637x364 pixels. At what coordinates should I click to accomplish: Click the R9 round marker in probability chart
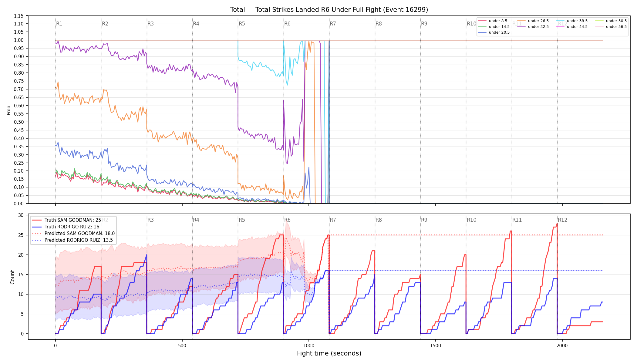click(424, 24)
